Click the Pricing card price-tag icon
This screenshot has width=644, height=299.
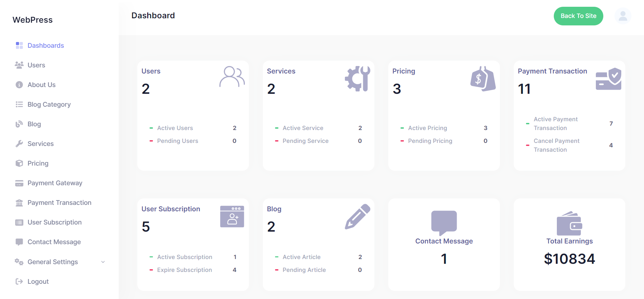(x=483, y=79)
